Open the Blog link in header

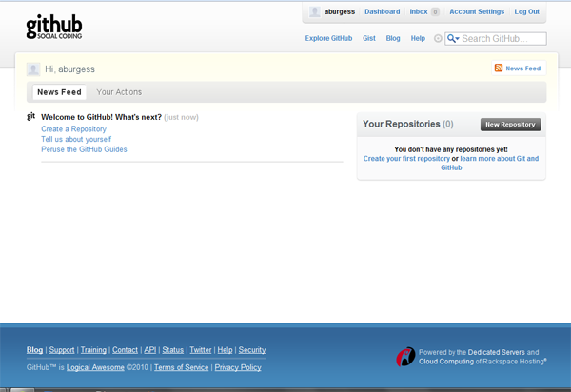[x=393, y=38]
